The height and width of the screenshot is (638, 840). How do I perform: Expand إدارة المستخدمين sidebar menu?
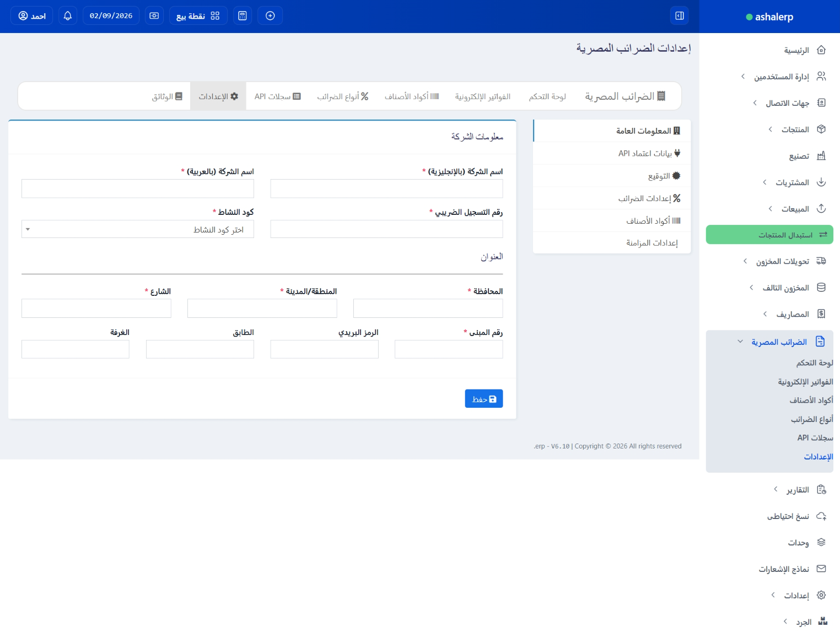coord(783,77)
